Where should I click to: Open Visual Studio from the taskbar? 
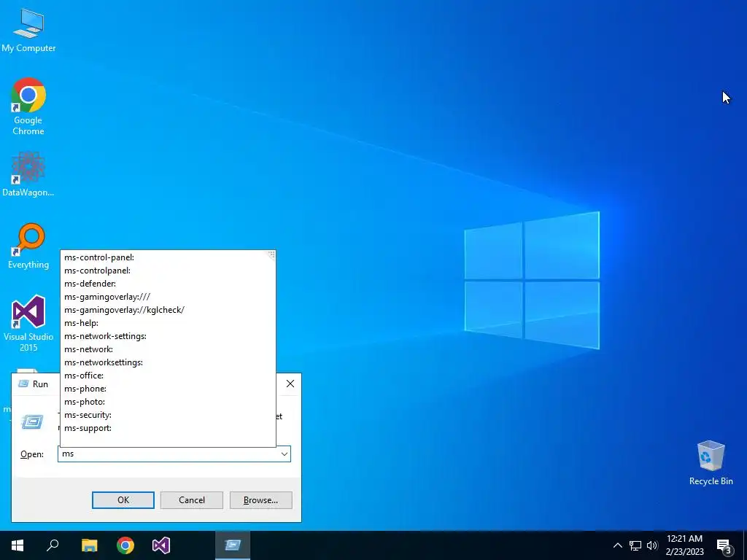161,545
